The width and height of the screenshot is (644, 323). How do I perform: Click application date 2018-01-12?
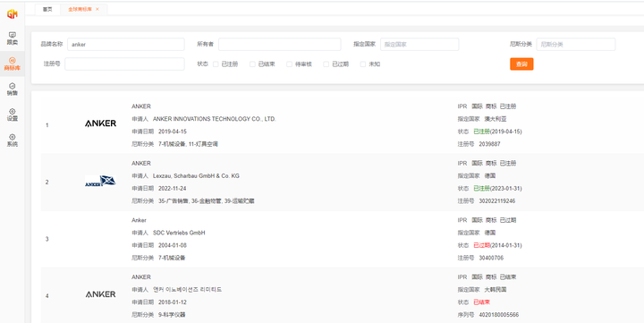pos(173,302)
